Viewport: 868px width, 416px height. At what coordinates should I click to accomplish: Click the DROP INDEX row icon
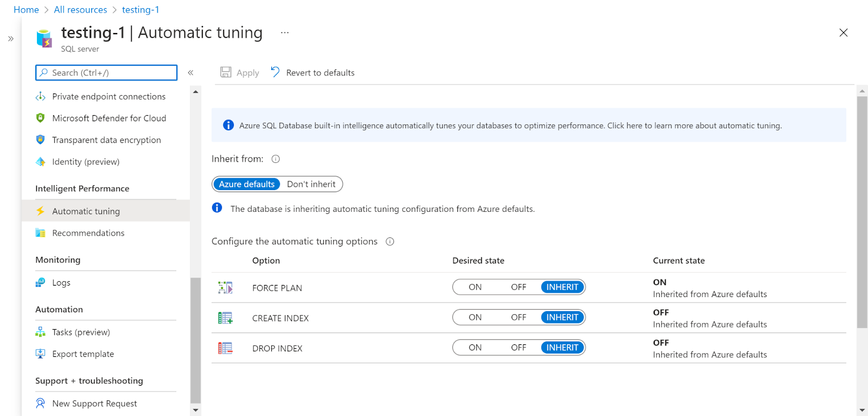coord(225,348)
